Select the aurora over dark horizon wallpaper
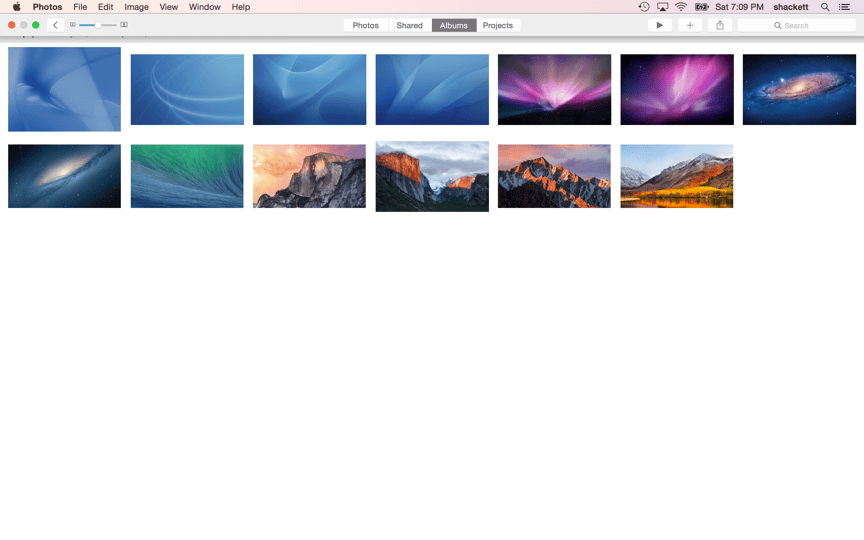 click(x=554, y=89)
